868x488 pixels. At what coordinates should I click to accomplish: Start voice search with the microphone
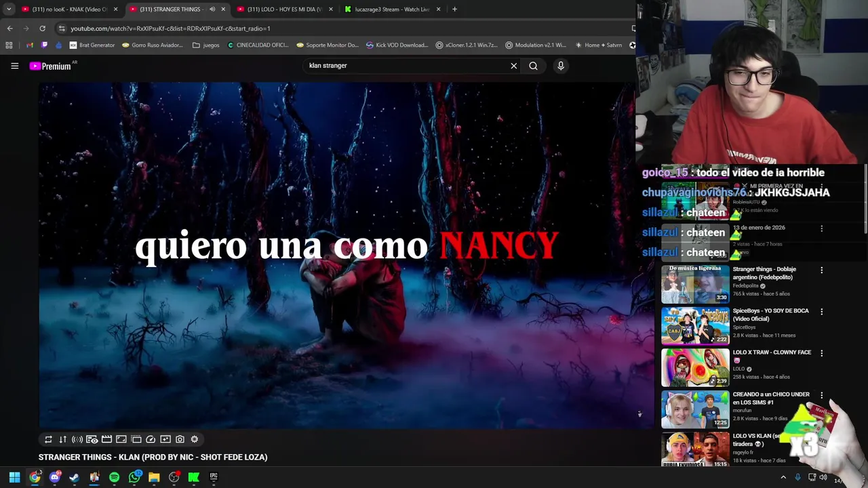pyautogui.click(x=561, y=66)
